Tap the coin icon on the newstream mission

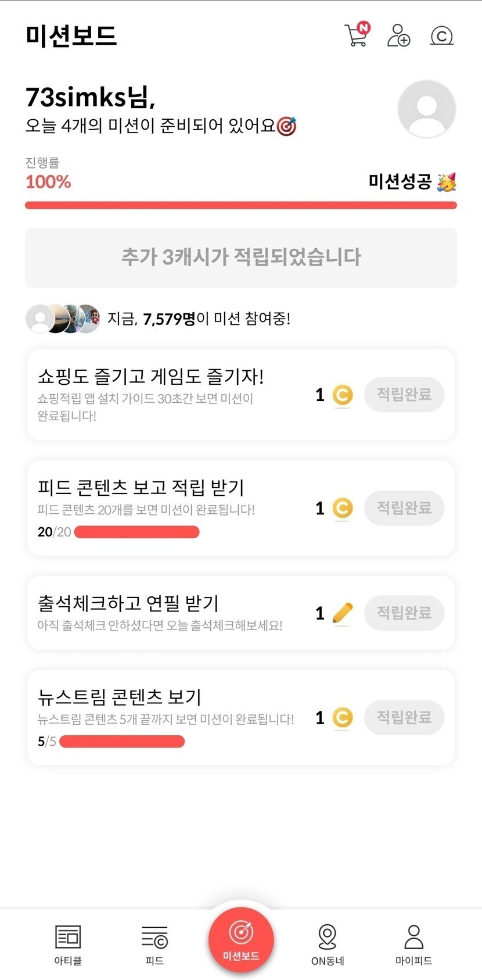pyautogui.click(x=343, y=718)
